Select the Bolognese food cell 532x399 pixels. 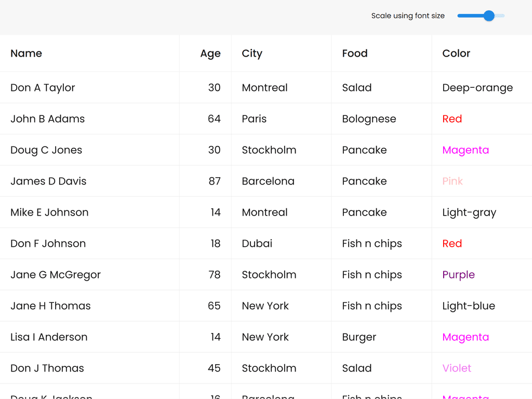tap(369, 119)
